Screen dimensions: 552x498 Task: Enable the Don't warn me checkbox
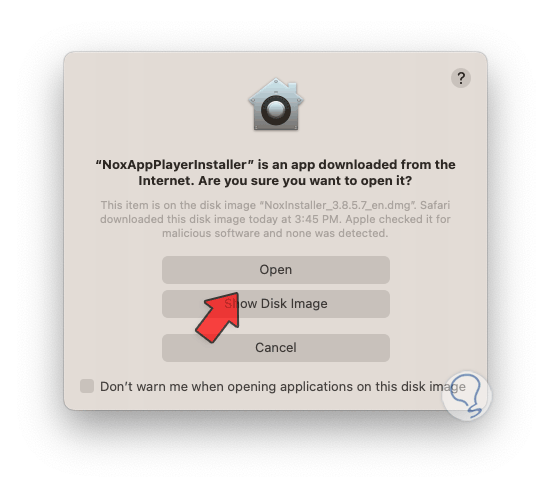[x=87, y=386]
